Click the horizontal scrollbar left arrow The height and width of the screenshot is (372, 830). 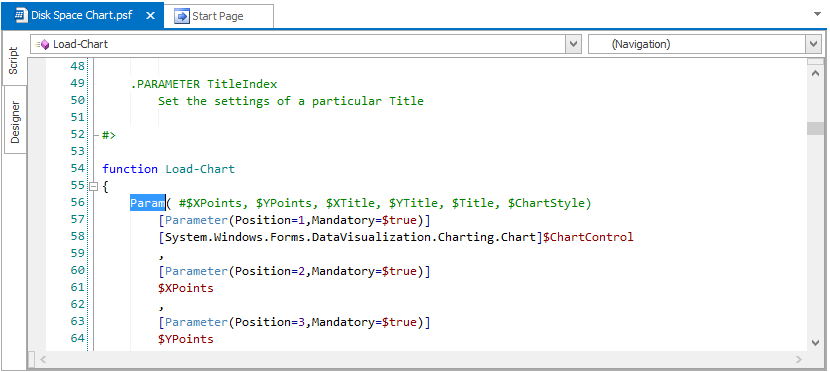[43, 360]
